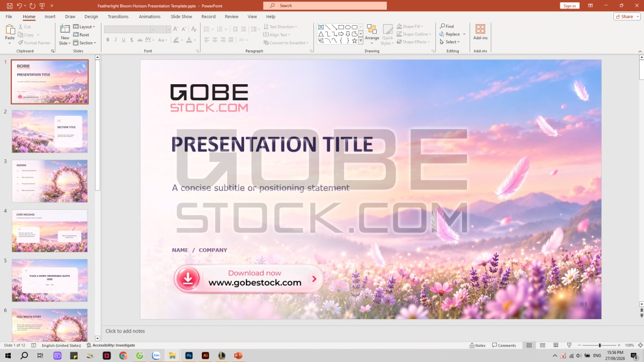
Task: Open the File menu
Action: point(9,17)
